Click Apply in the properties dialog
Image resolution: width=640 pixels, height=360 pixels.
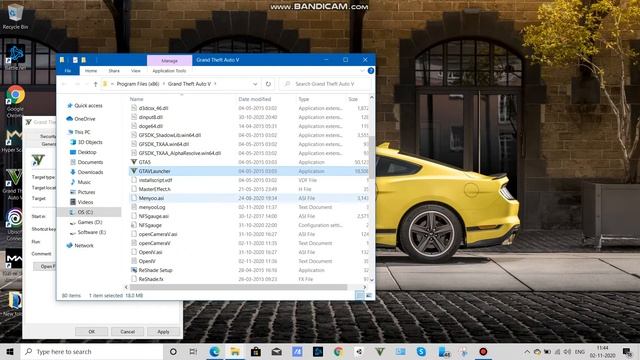pos(163,332)
